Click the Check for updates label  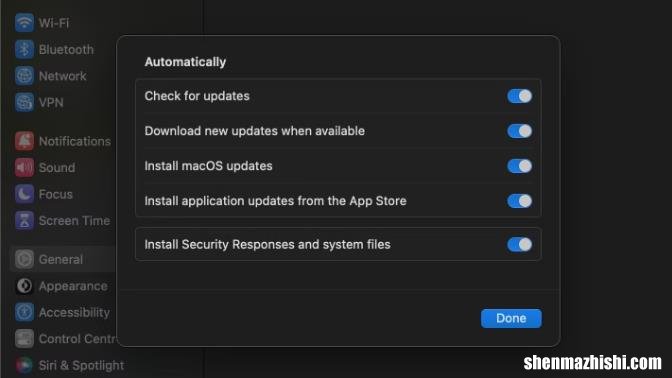point(197,96)
